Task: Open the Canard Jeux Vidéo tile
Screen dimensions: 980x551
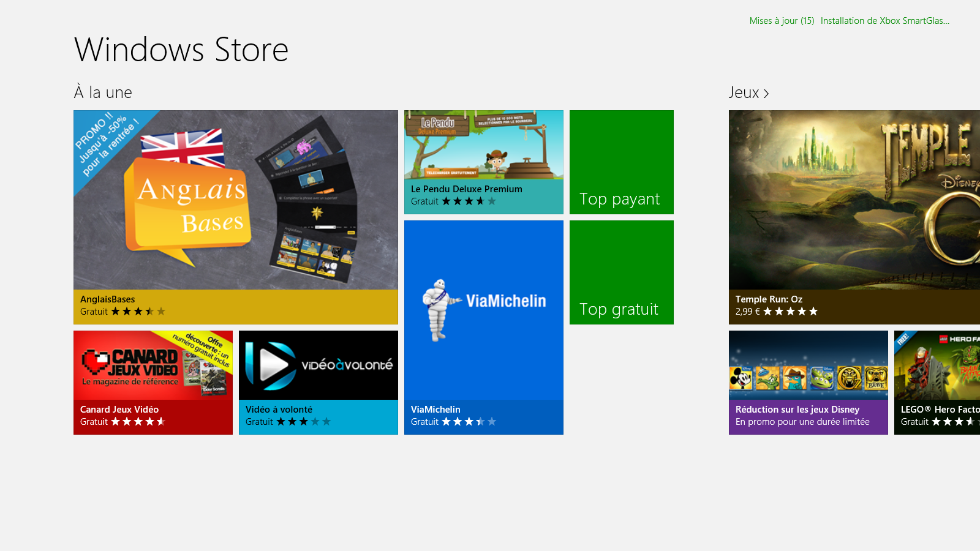Action: tap(153, 383)
